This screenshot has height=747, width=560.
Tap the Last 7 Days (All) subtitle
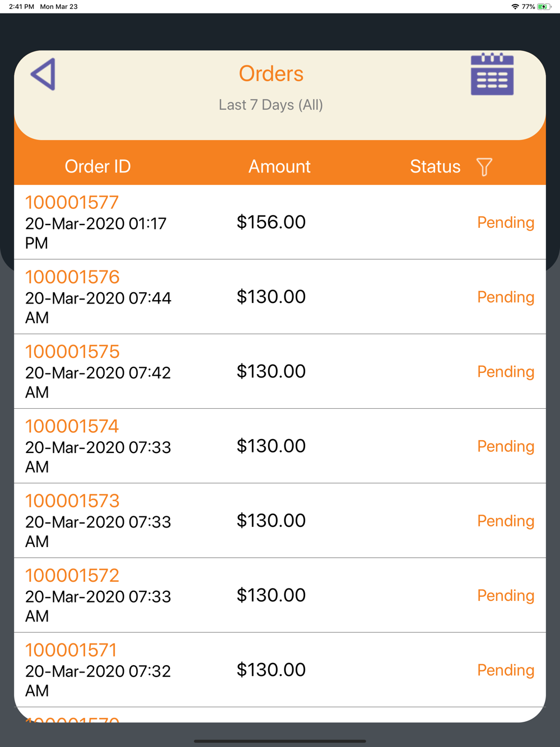tap(271, 105)
